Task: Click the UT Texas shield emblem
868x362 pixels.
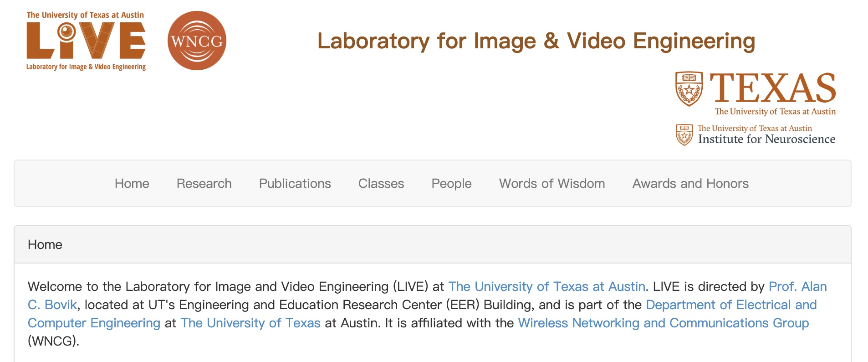Action: pos(689,88)
